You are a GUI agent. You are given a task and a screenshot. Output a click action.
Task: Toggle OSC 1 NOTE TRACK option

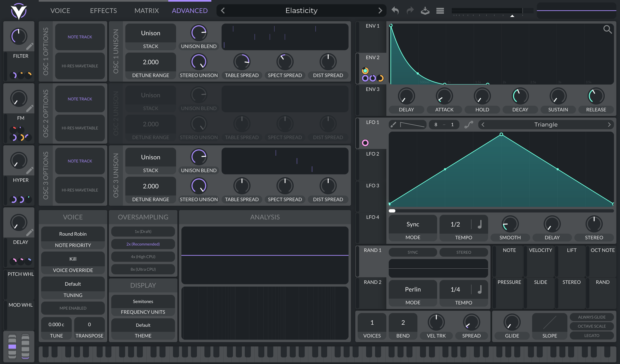click(80, 37)
